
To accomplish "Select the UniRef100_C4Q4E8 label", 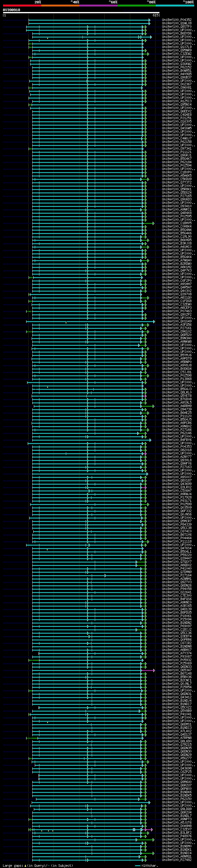I will pos(177,115).
